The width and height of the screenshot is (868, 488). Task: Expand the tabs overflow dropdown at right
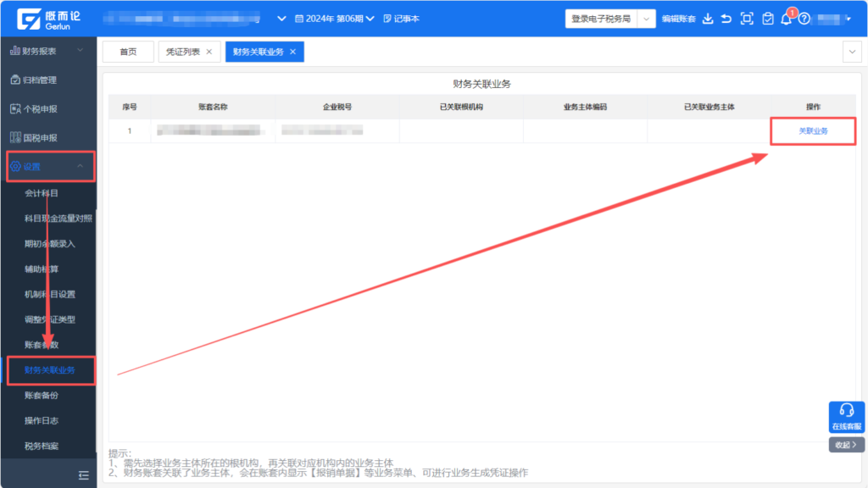[852, 52]
